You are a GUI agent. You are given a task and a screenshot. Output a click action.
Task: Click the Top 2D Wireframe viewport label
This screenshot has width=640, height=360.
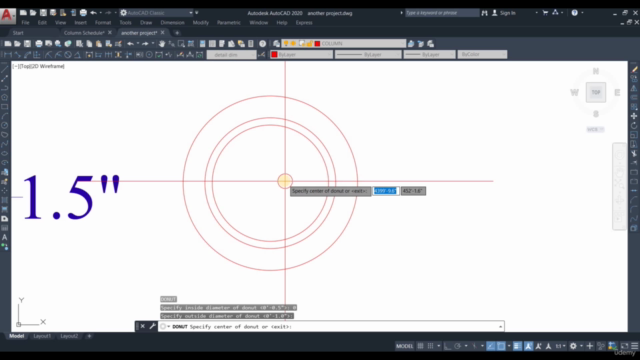point(38,66)
